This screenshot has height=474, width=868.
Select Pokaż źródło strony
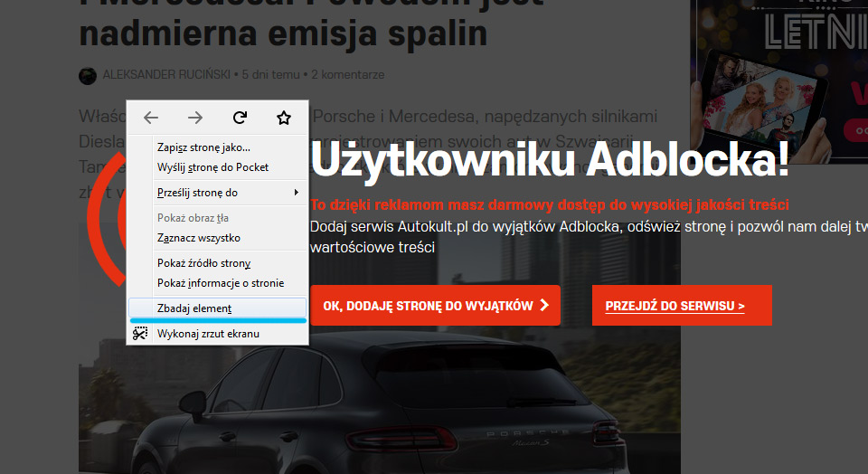[218, 263]
